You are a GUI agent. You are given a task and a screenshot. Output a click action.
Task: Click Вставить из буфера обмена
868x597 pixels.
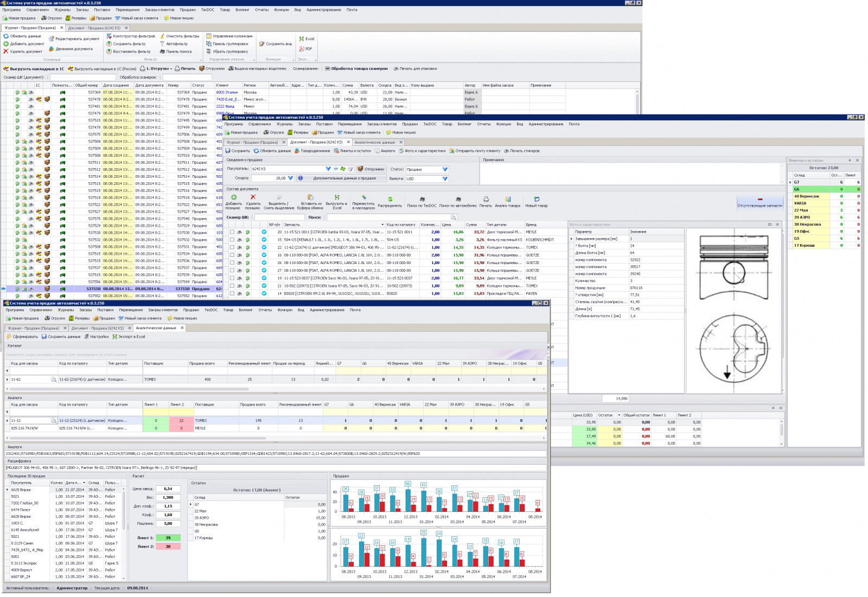[310, 202]
